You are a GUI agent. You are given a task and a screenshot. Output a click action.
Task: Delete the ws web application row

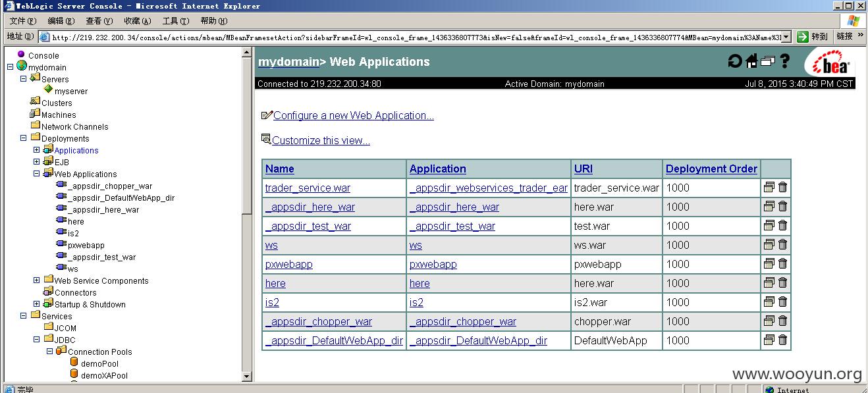pos(782,245)
